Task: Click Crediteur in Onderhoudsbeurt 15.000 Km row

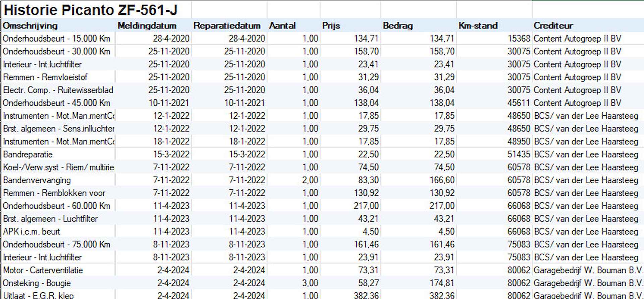Action: [588, 39]
